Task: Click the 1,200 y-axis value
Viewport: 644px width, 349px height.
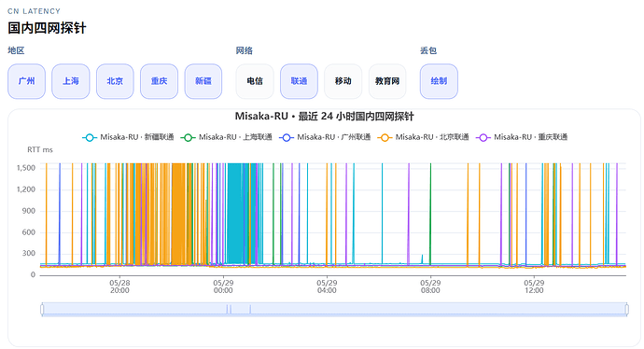Action: [26, 189]
